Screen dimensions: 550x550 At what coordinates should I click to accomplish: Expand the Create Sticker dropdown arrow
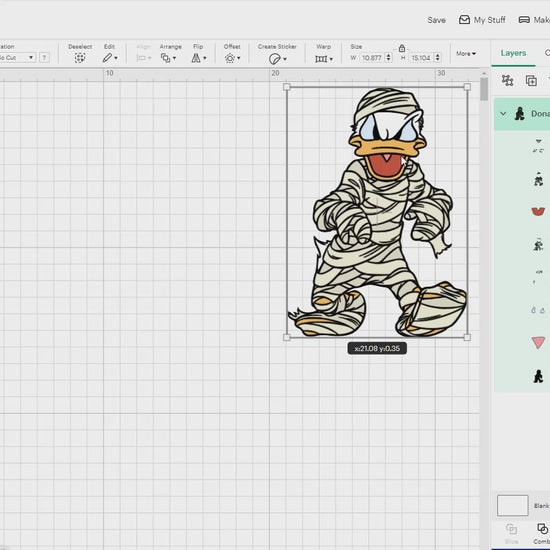coord(284,59)
